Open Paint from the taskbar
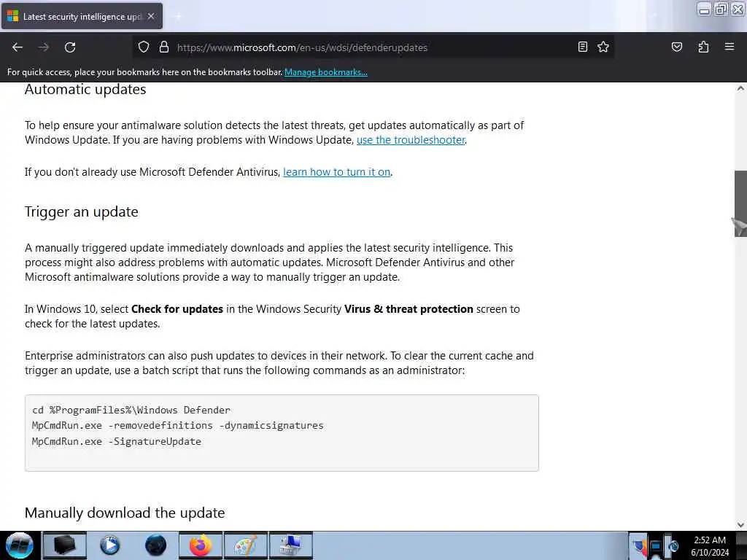Viewport: 747px width, 560px height. point(245,545)
